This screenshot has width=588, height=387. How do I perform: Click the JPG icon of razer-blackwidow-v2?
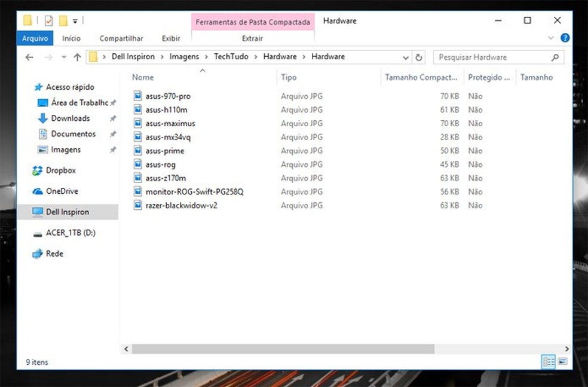pyautogui.click(x=137, y=205)
